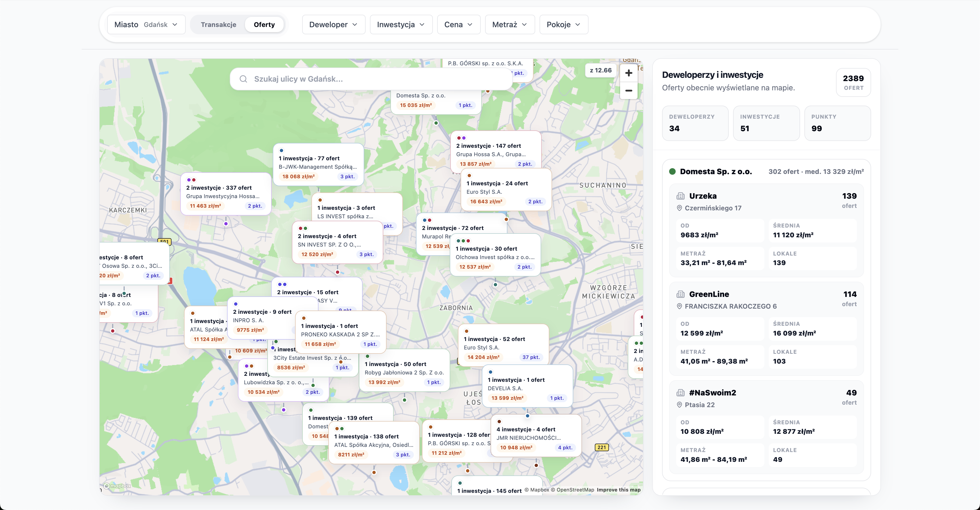This screenshot has height=510, width=980.
Task: Click the PUNKTY 99 stat tile
Action: (837, 123)
